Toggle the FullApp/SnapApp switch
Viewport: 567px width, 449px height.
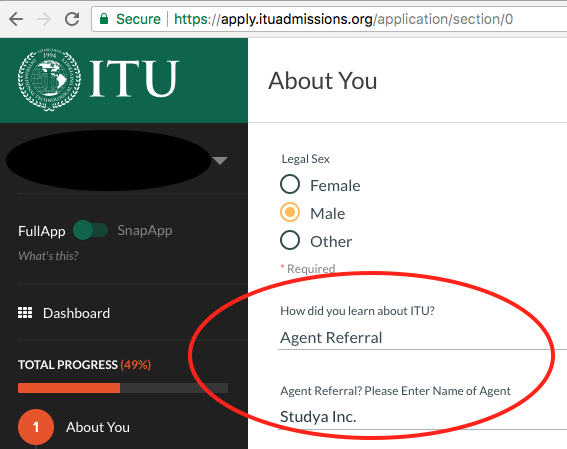91,230
